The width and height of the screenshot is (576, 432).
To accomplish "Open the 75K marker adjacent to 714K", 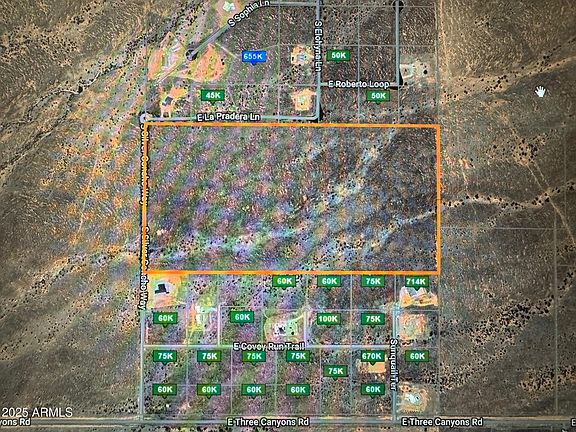I will pyautogui.click(x=373, y=282).
